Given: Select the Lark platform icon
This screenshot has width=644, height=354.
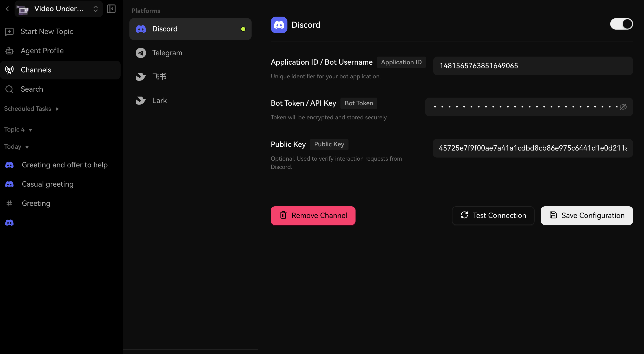Looking at the screenshot, I should [141, 101].
